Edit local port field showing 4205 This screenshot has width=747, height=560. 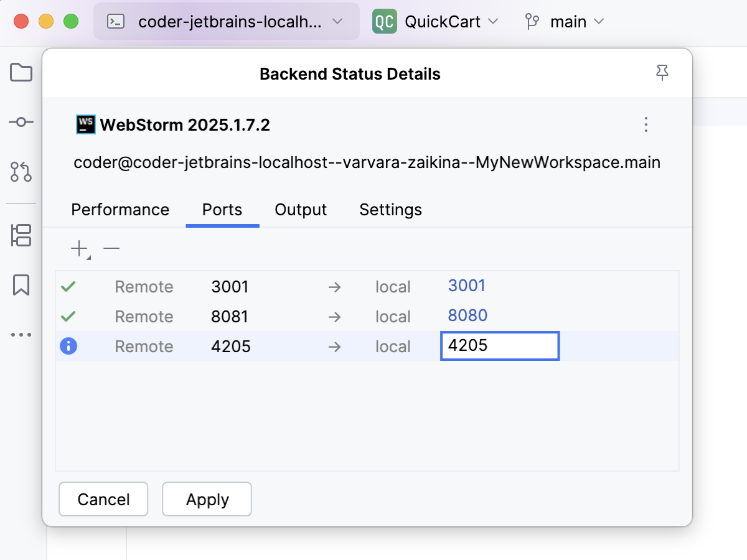(500, 346)
